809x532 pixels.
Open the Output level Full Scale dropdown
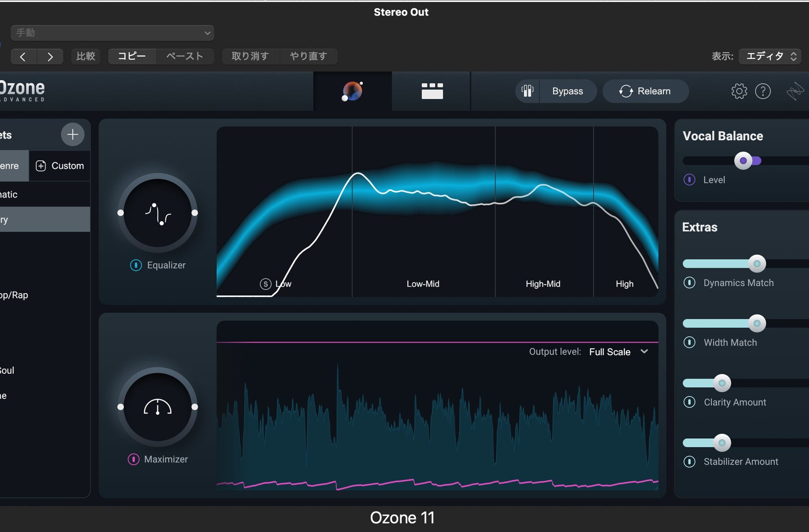618,352
